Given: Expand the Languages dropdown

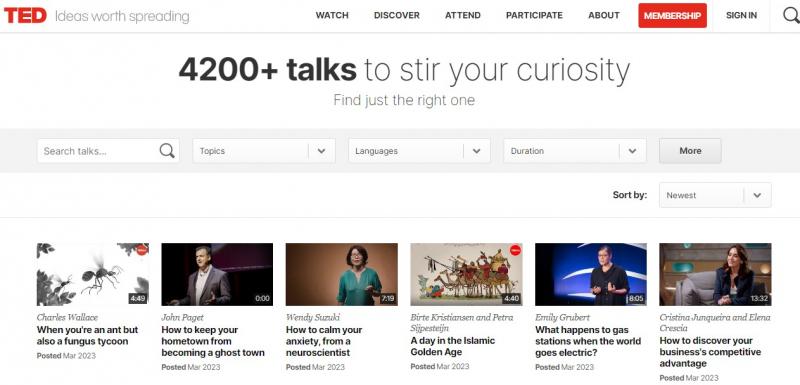Looking at the screenshot, I should [419, 151].
